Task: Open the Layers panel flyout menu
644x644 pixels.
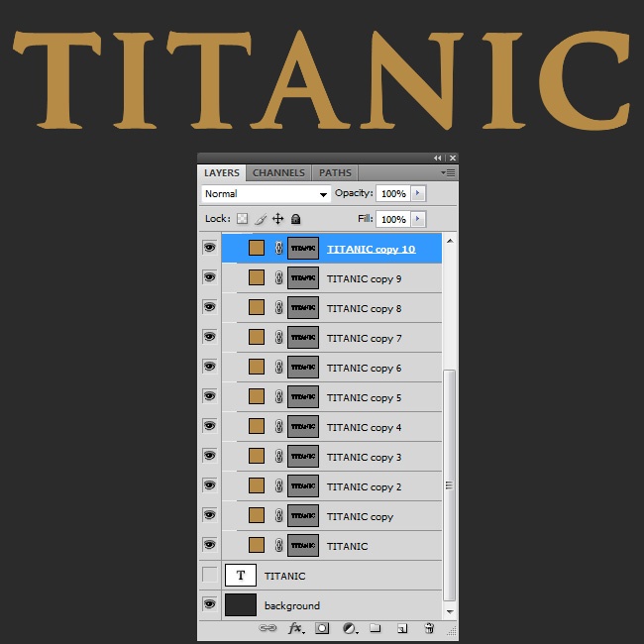Action: point(448,173)
